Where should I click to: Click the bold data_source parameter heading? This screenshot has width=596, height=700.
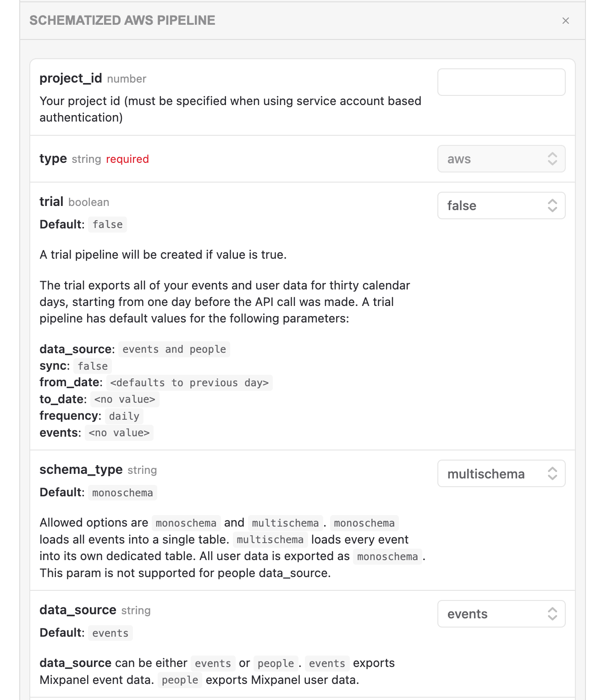(x=78, y=610)
